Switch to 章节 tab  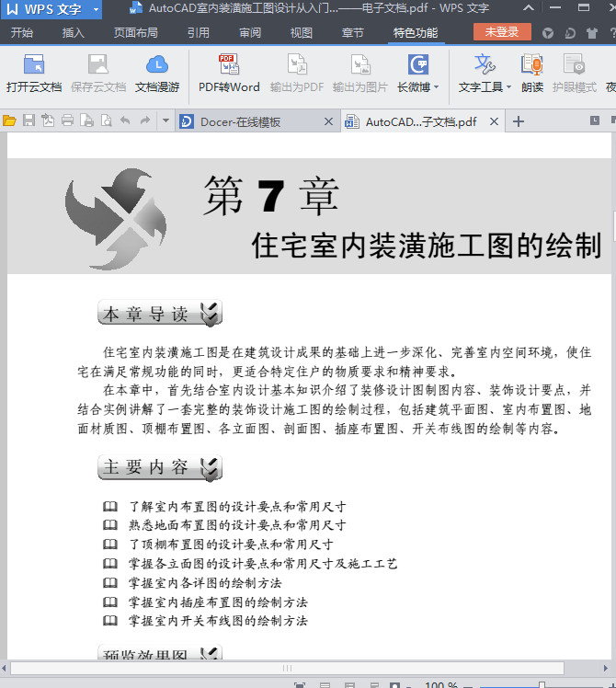(353, 33)
